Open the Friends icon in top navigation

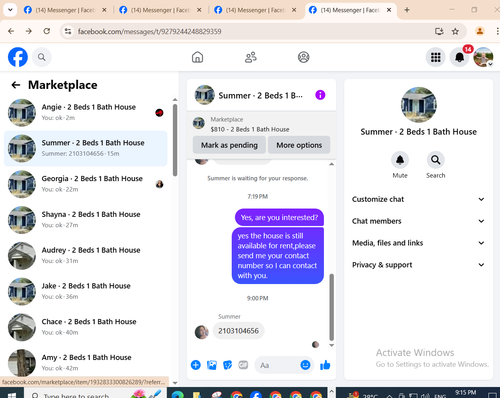tap(251, 57)
